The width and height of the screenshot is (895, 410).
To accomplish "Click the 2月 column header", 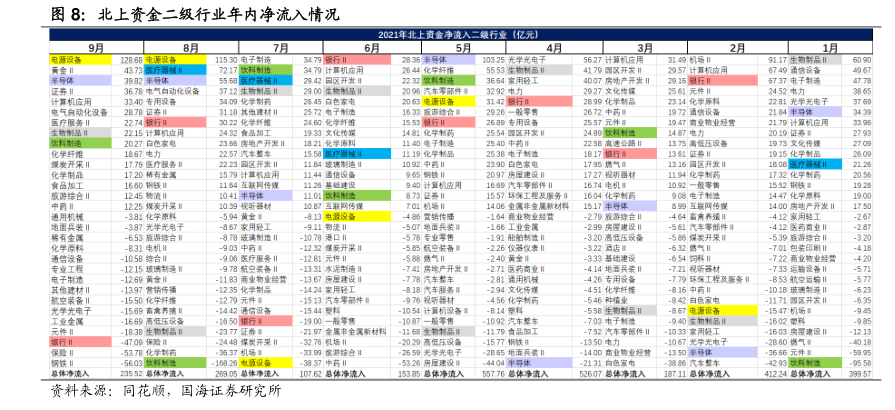I will click(737, 48).
